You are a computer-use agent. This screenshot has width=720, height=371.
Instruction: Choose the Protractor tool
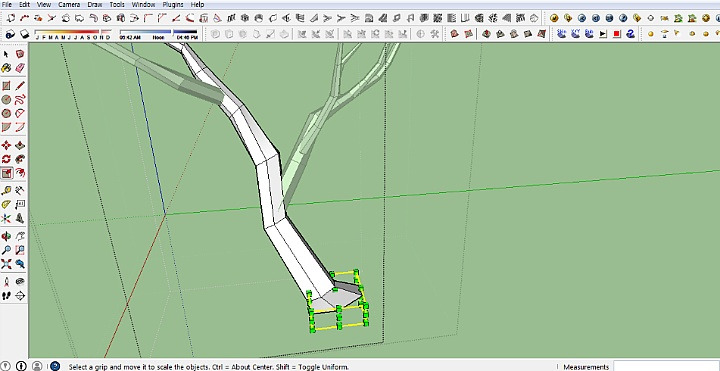pyautogui.click(x=6, y=204)
